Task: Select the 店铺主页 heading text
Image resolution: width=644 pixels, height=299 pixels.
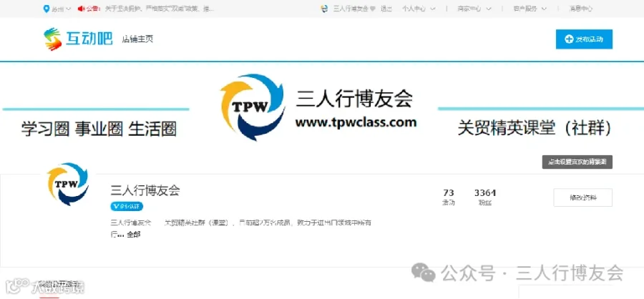Action: click(137, 39)
